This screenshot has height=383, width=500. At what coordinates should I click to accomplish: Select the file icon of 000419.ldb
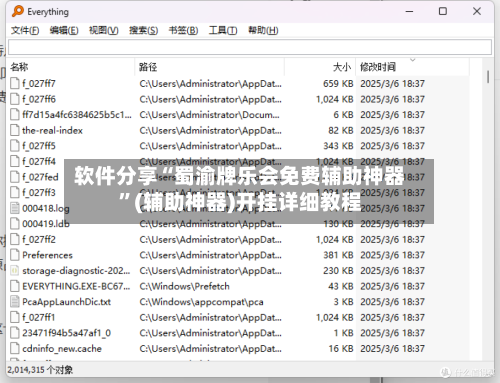tap(15, 224)
